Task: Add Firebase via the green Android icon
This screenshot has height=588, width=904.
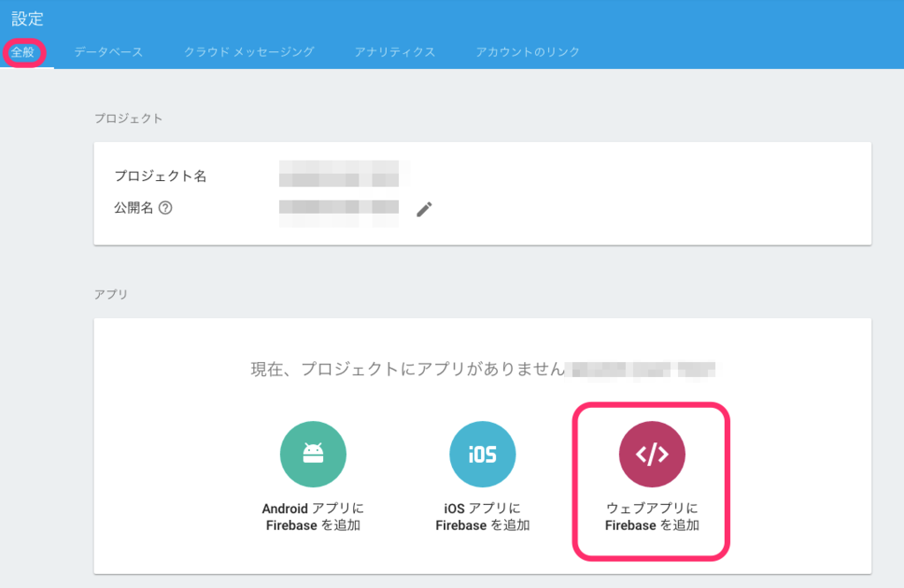Action: click(313, 455)
